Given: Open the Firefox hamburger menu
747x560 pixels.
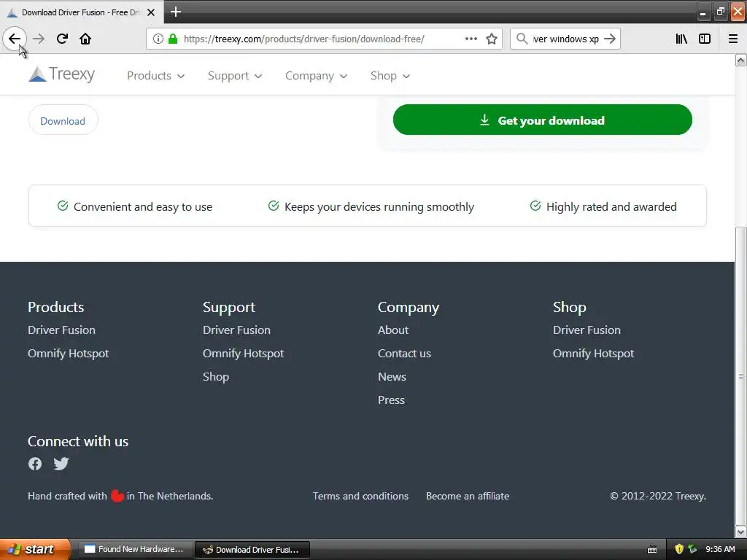Looking at the screenshot, I should (x=733, y=39).
